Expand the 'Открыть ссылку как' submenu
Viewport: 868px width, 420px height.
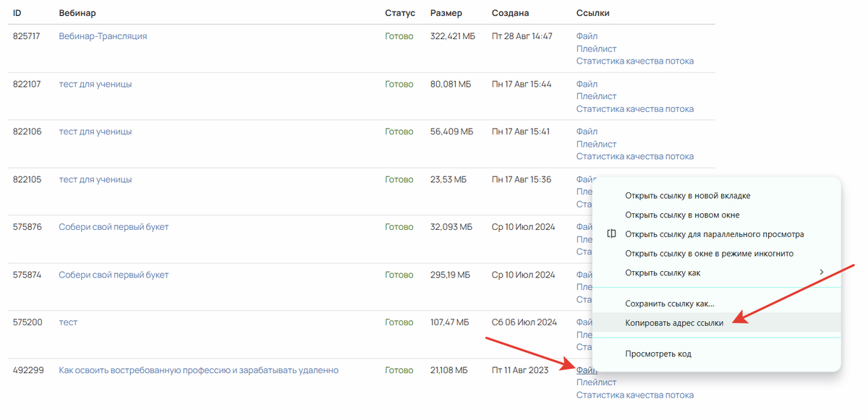716,273
